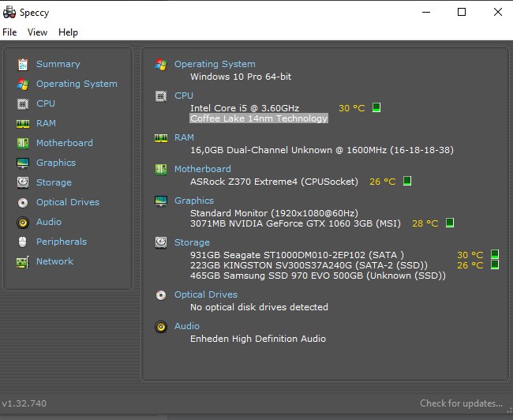
Task: Click the Motherboard icon in sidebar
Action: pyautogui.click(x=23, y=144)
